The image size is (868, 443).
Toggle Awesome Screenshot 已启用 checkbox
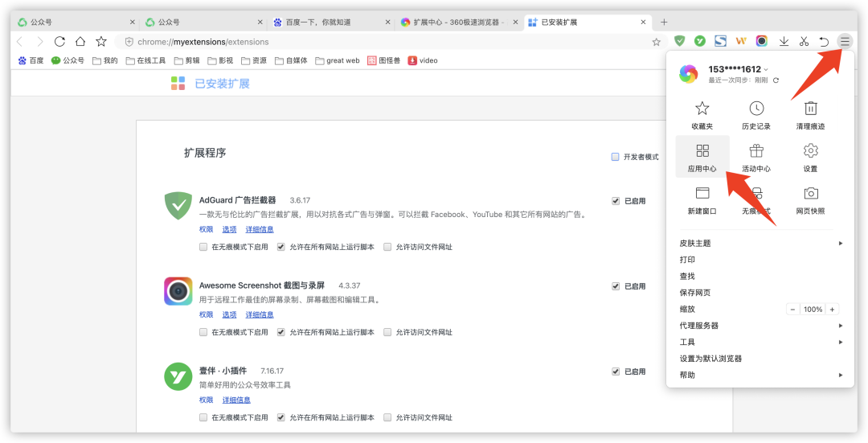(x=616, y=286)
